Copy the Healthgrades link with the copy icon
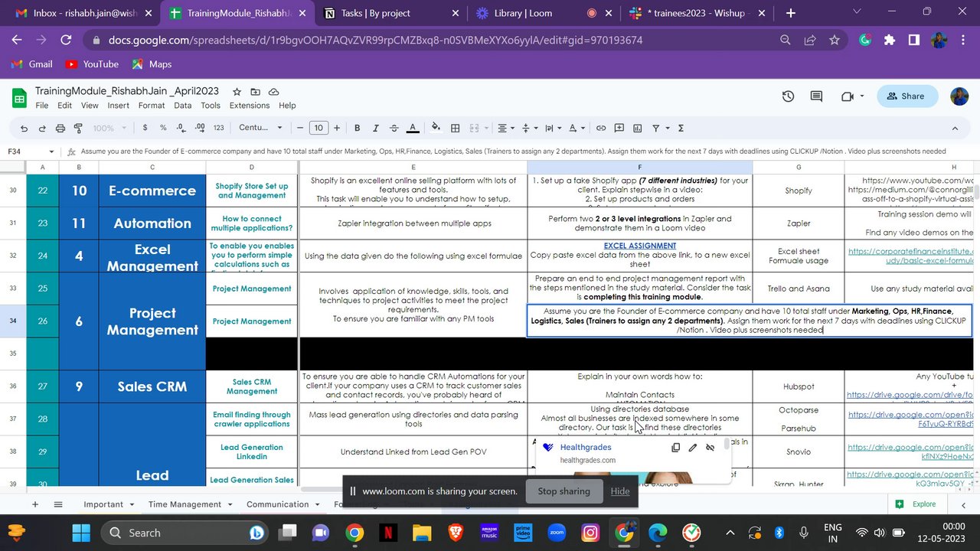Screen dimensions: 980x551 [x=675, y=448]
